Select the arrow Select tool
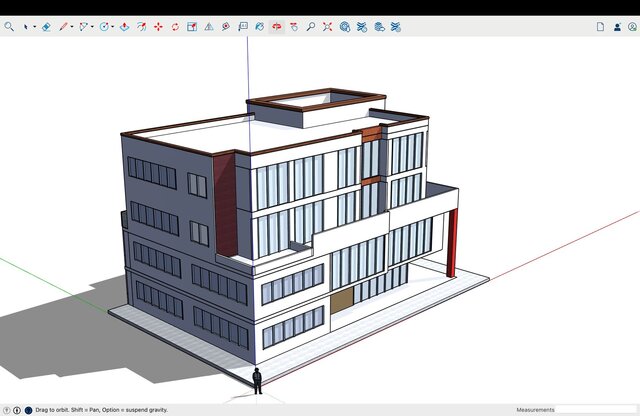 click(x=26, y=27)
